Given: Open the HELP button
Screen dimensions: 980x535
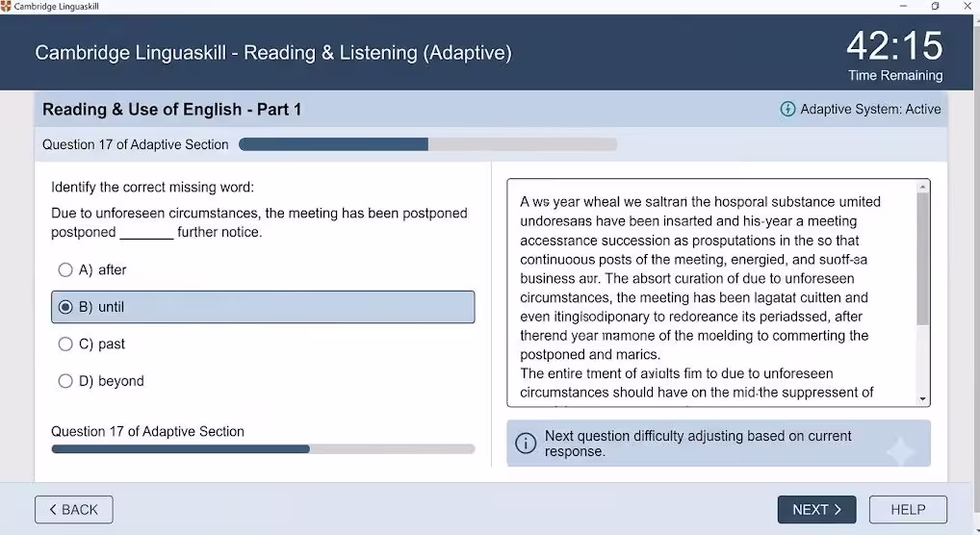Looking at the screenshot, I should pos(908,509).
